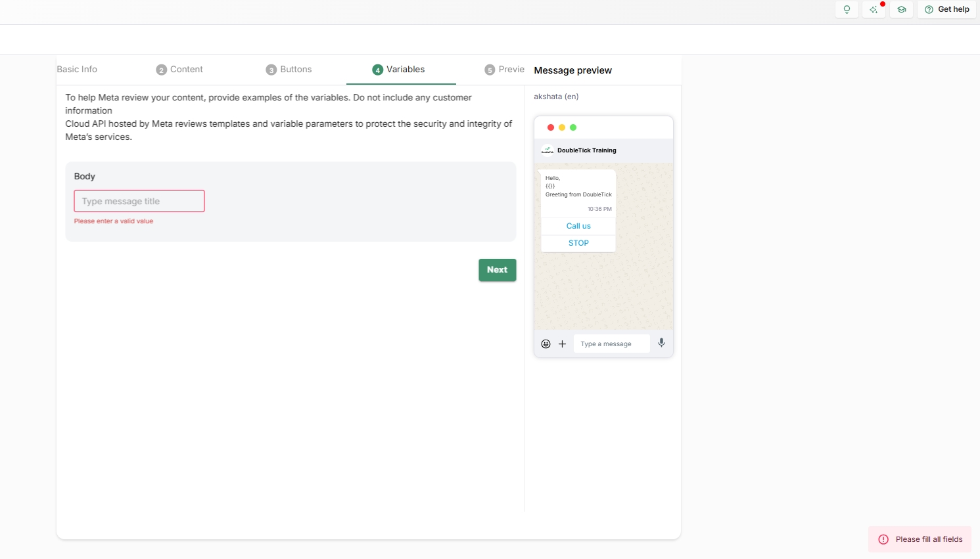
Task: Click the red dot in preview window
Action: pyautogui.click(x=551, y=127)
